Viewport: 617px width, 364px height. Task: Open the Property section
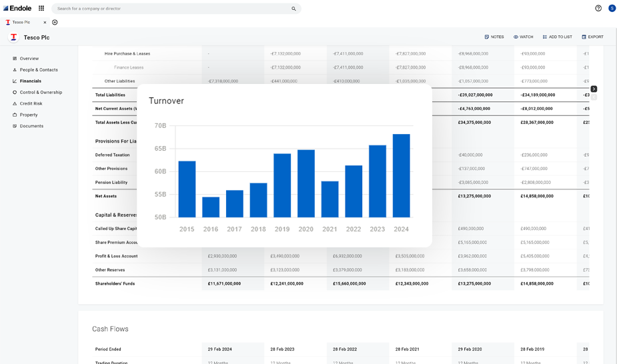click(29, 115)
